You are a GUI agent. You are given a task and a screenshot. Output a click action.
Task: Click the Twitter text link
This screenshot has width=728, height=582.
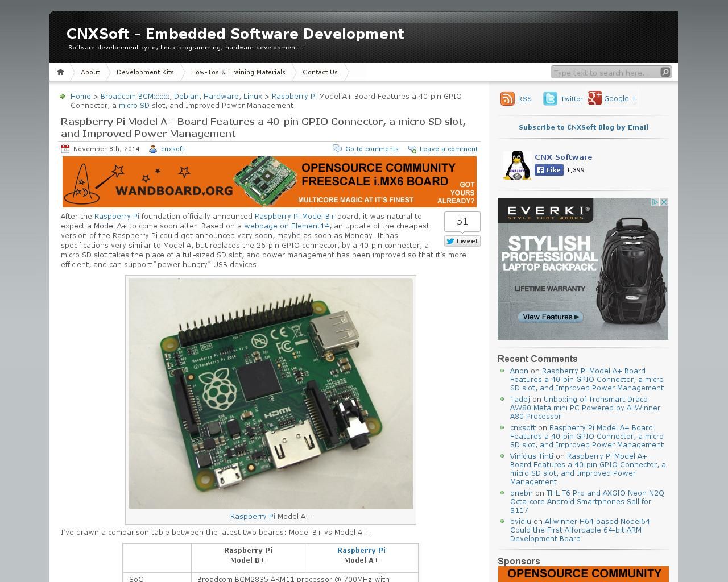pyautogui.click(x=572, y=99)
